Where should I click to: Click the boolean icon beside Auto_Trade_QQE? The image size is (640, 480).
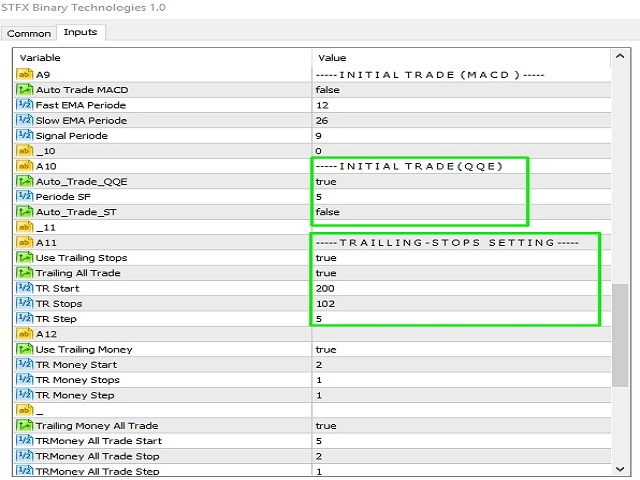pyautogui.click(x=24, y=181)
